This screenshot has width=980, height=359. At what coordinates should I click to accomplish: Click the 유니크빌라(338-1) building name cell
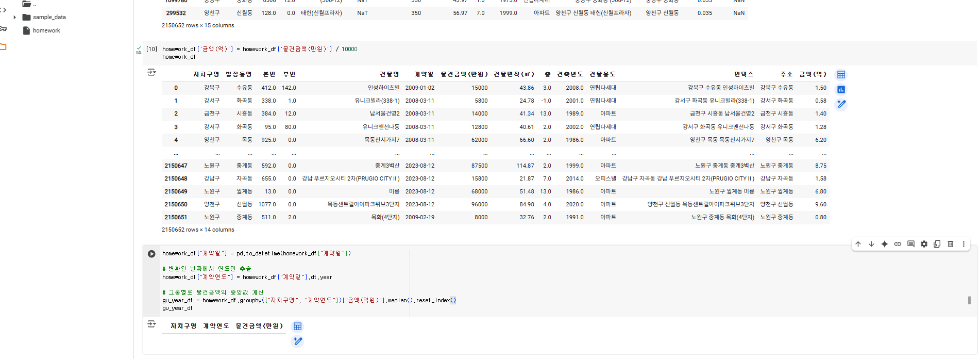pyautogui.click(x=377, y=101)
